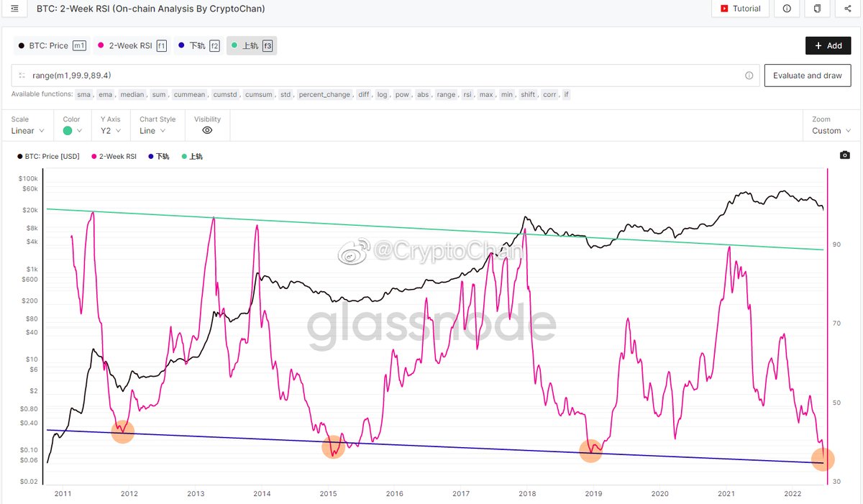The height and width of the screenshot is (504, 863).
Task: Toggle the Visibility eye icon
Action: click(207, 131)
